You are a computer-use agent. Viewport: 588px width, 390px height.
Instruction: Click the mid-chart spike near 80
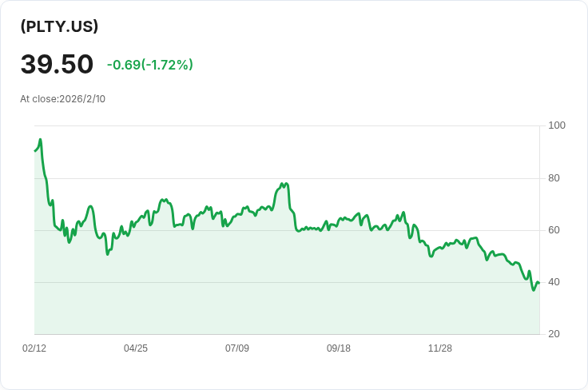coord(284,184)
